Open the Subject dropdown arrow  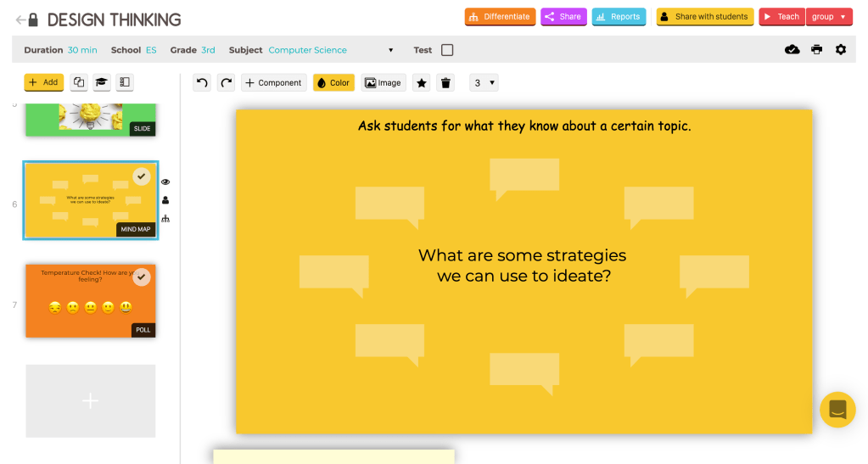coord(390,50)
